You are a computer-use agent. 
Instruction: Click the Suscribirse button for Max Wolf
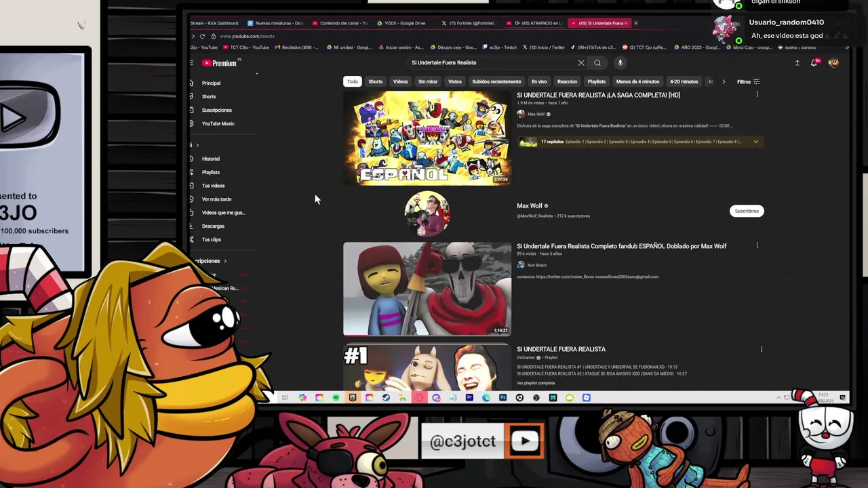coord(747,211)
